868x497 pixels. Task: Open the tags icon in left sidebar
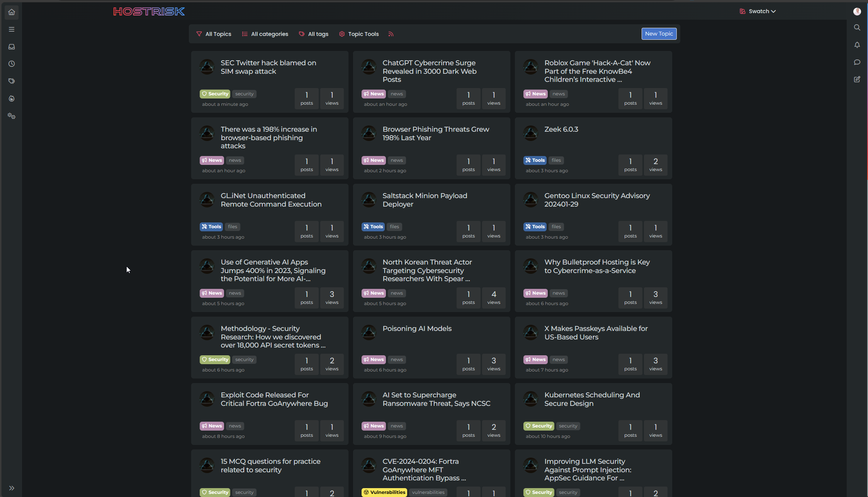[x=12, y=81]
